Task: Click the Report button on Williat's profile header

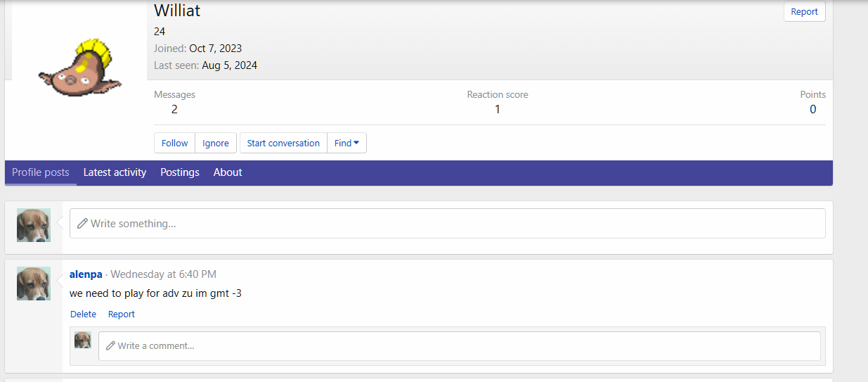Action: coord(804,12)
